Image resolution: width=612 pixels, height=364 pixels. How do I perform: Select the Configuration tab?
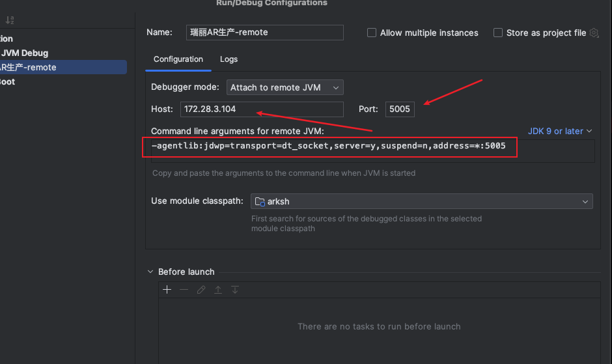pyautogui.click(x=178, y=59)
